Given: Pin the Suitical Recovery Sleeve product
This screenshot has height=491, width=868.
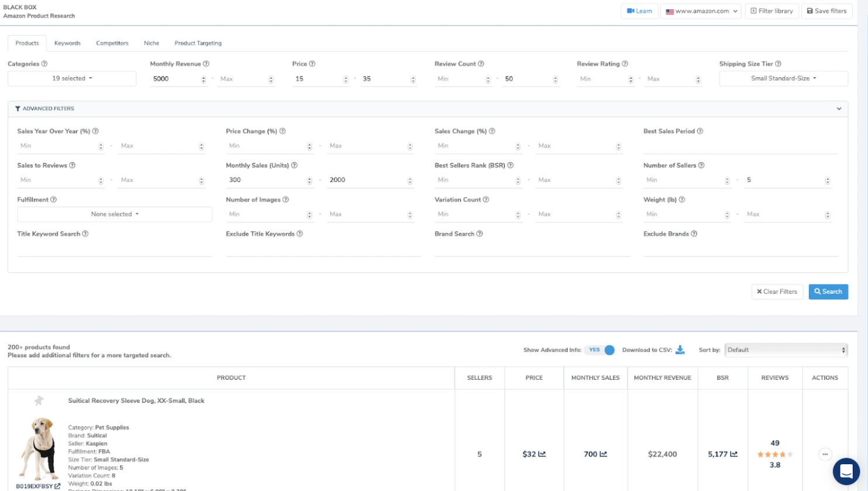Looking at the screenshot, I should coord(39,401).
